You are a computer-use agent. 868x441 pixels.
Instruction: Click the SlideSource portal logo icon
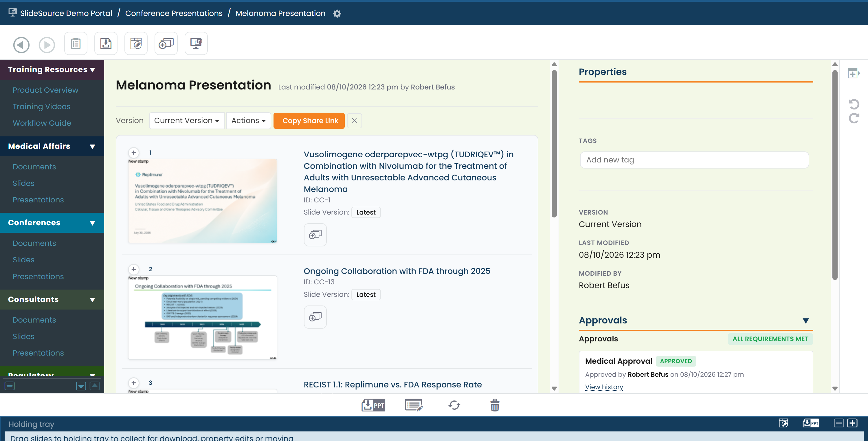(x=13, y=13)
